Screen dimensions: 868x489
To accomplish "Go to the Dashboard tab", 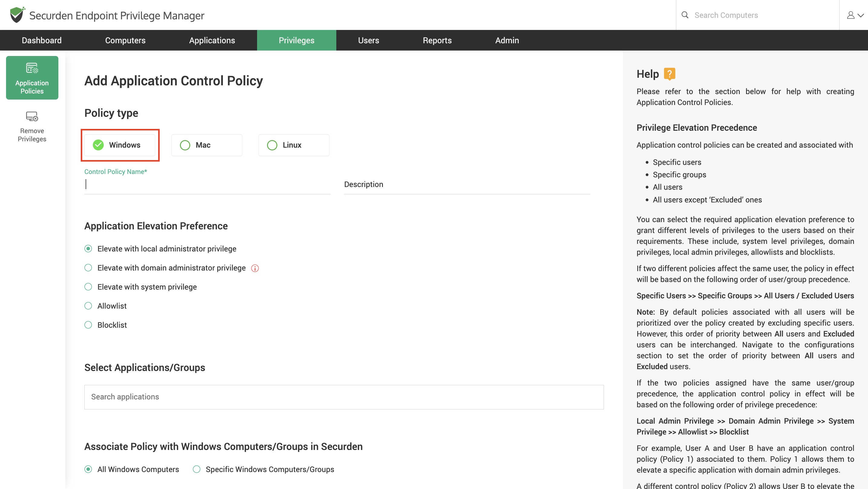I will 42,40.
